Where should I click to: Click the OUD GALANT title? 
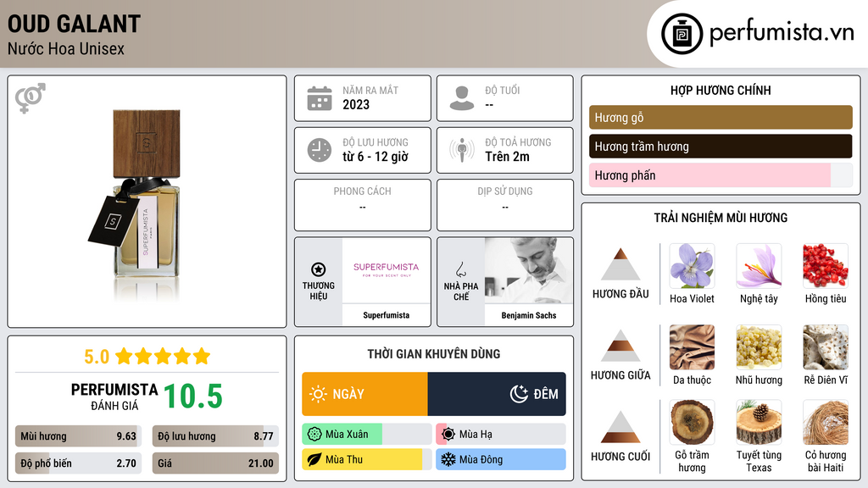click(75, 25)
